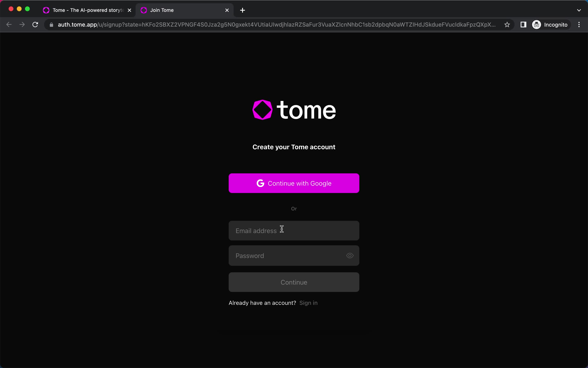Click the first tab's Tome favicon
588x368 pixels.
click(46, 10)
